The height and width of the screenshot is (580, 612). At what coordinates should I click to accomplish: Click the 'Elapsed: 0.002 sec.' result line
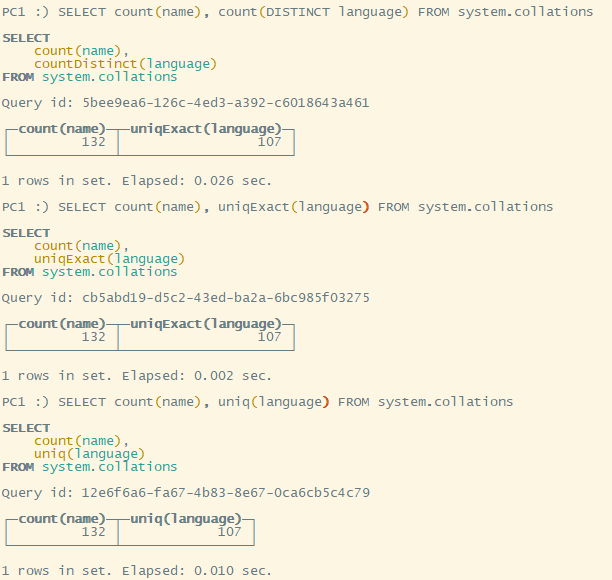click(137, 376)
